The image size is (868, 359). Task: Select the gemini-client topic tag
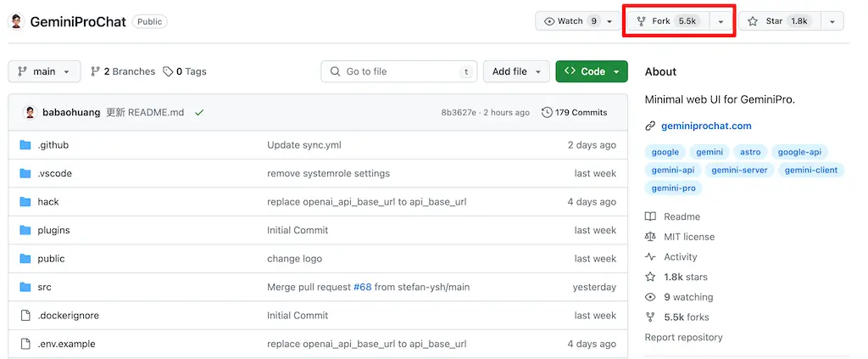point(811,170)
